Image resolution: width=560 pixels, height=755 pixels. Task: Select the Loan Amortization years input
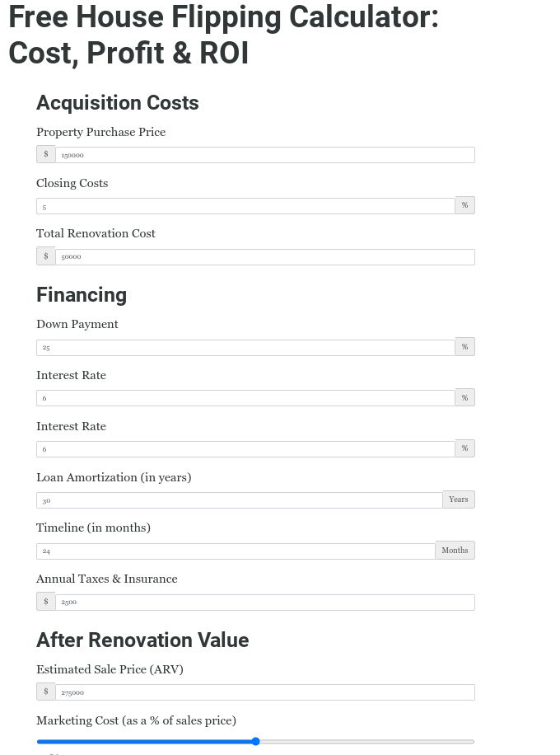pyautogui.click(x=239, y=499)
